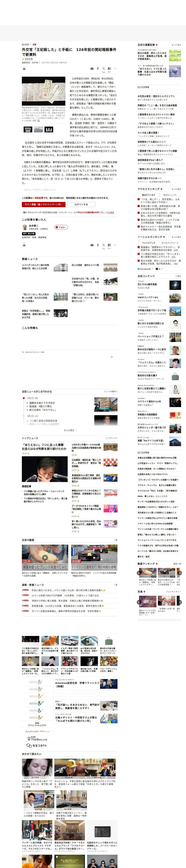This screenshot has height=868, width=186.
Task: Click the red arrow beside 動画ランキング
Action: [x=157, y=564]
